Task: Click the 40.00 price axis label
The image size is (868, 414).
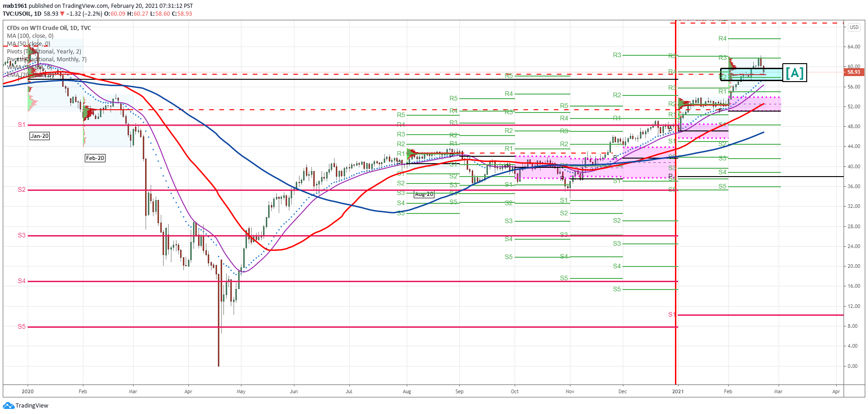Action: 854,166
